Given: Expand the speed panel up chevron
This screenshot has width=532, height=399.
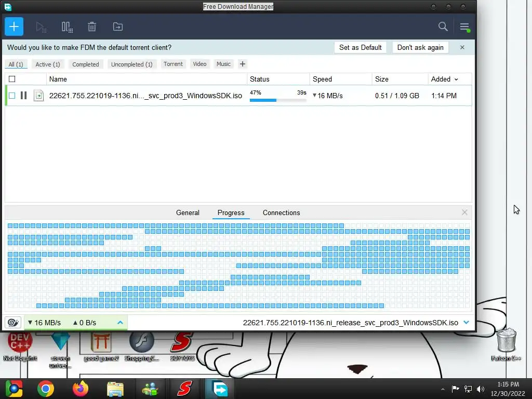Looking at the screenshot, I should (120, 322).
